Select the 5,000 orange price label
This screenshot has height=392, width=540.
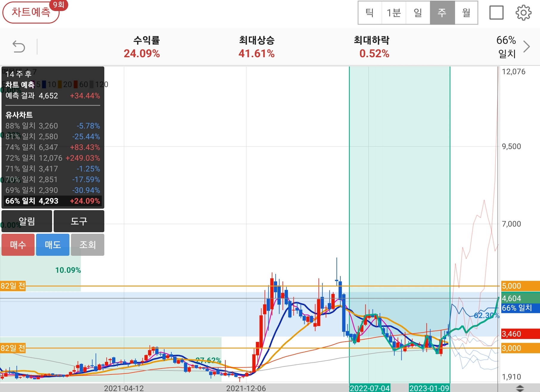point(520,286)
